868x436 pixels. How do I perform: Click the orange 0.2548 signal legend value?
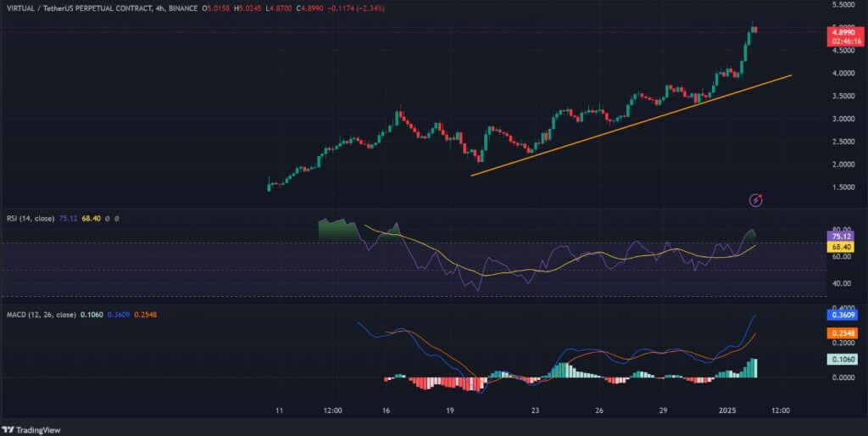pos(145,315)
